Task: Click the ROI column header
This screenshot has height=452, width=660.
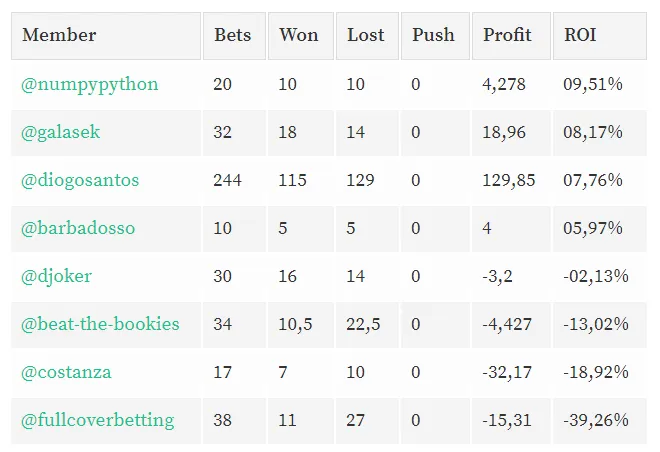Action: point(600,36)
